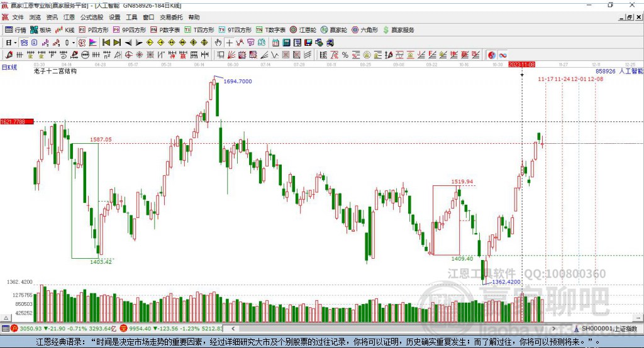The width and height of the screenshot is (644, 348).
Task: Open the T数字表 time table
Action: click(270, 30)
